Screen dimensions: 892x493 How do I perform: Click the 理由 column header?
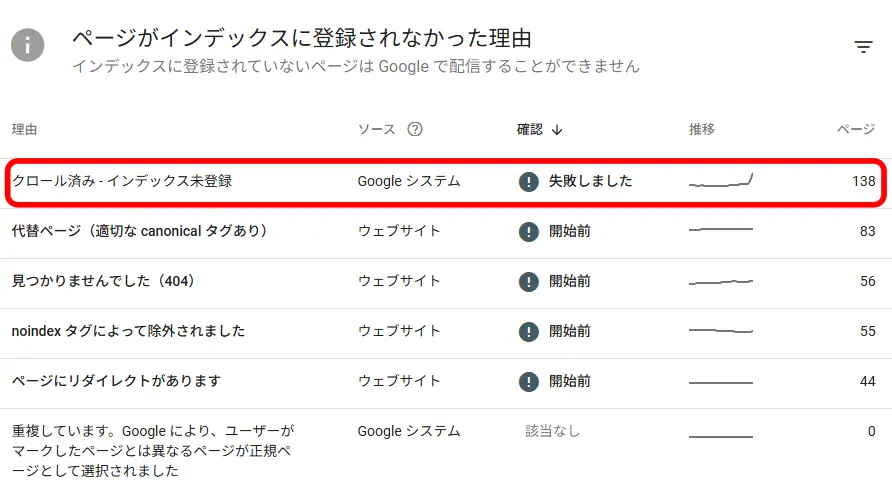coord(24,129)
